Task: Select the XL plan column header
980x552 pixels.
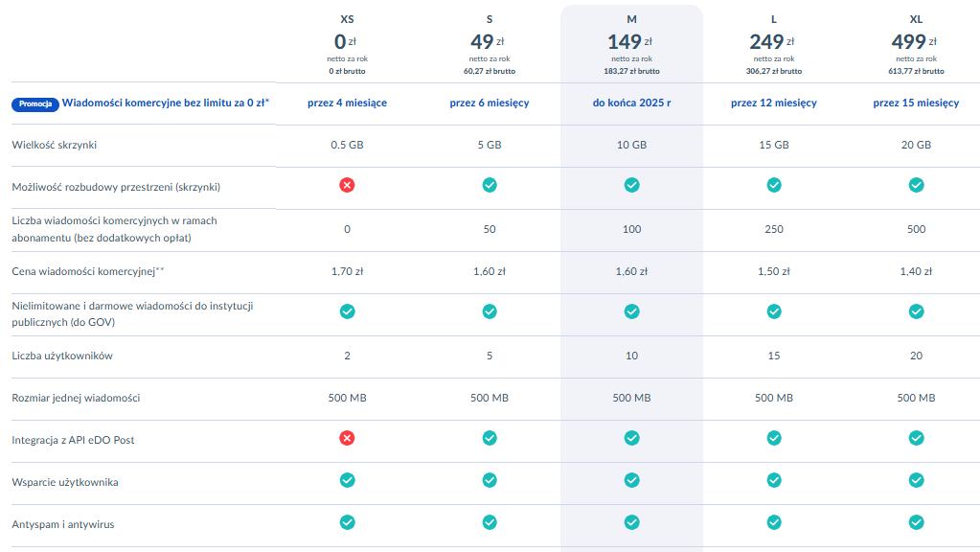Action: 916,19
